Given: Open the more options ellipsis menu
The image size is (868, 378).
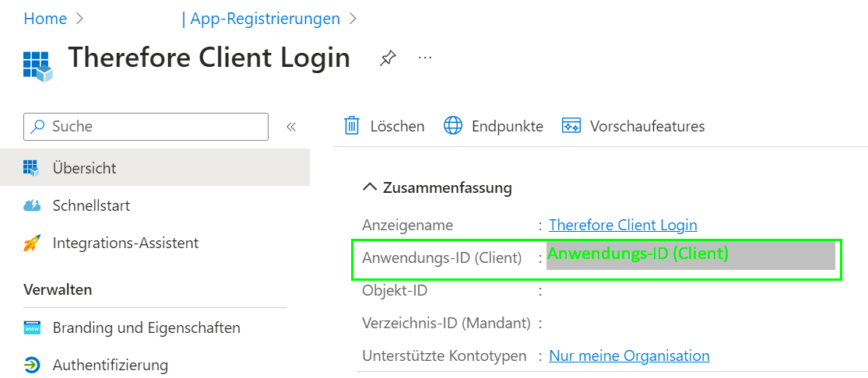Looking at the screenshot, I should pyautogui.click(x=424, y=58).
